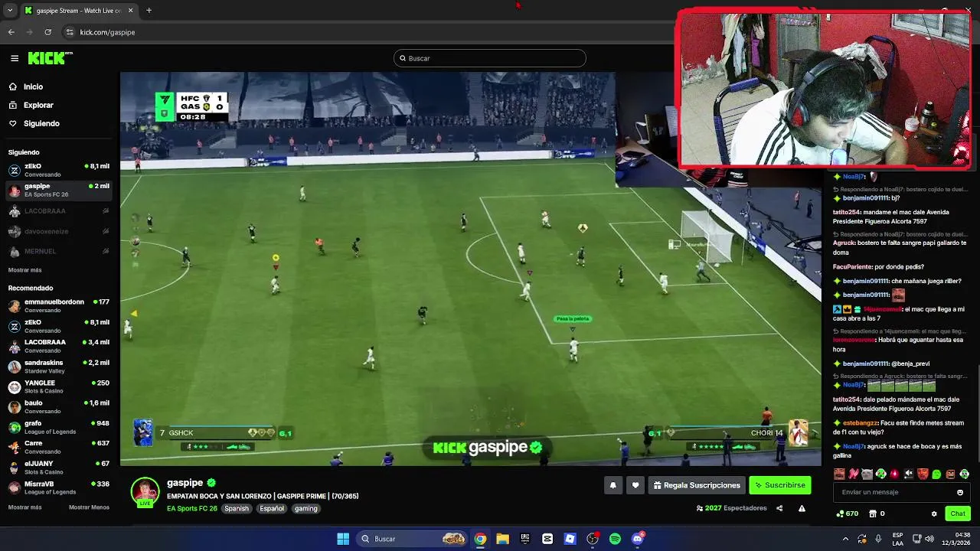Report stream with warning triangle icon
Viewport: 980px width, 551px height.
[x=802, y=508]
